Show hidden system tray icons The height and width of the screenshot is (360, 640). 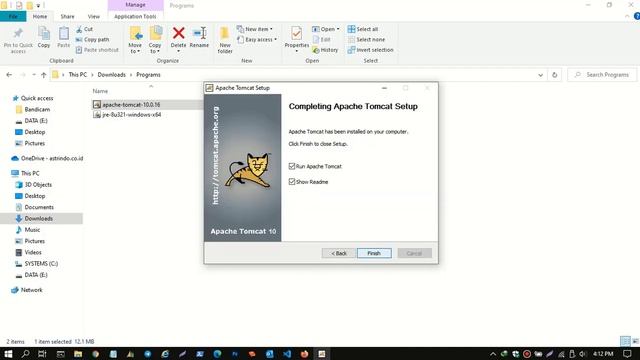(x=493, y=354)
